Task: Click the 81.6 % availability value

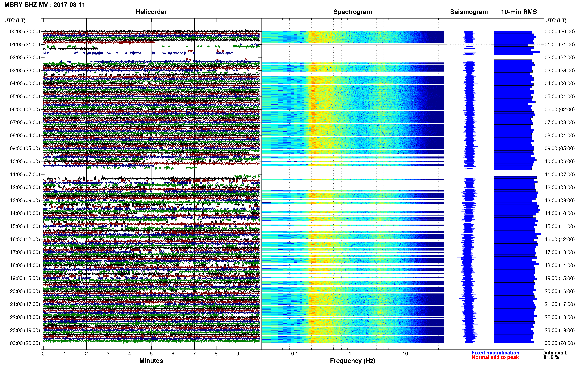Action: tap(552, 357)
